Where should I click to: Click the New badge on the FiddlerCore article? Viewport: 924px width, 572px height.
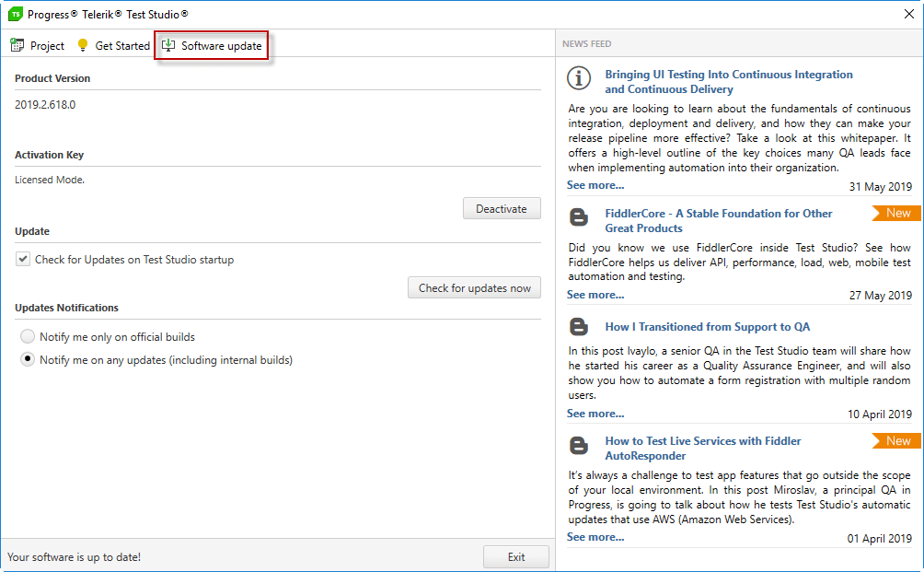pyautogui.click(x=896, y=213)
